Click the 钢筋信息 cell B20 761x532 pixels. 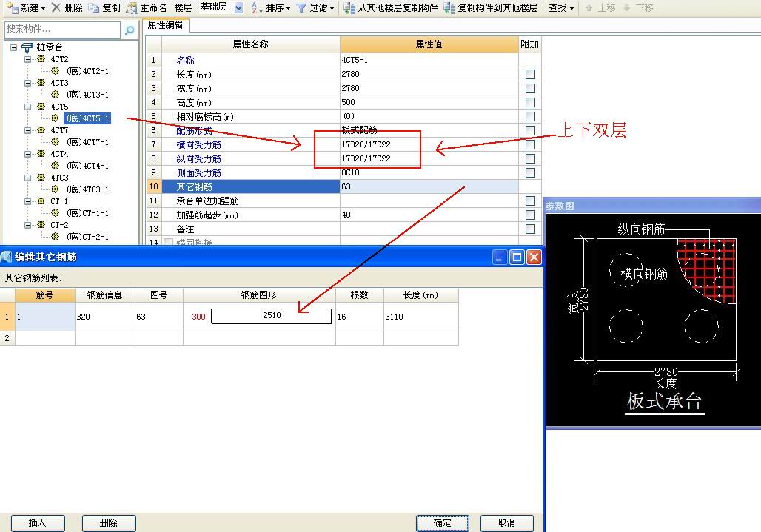coord(105,317)
